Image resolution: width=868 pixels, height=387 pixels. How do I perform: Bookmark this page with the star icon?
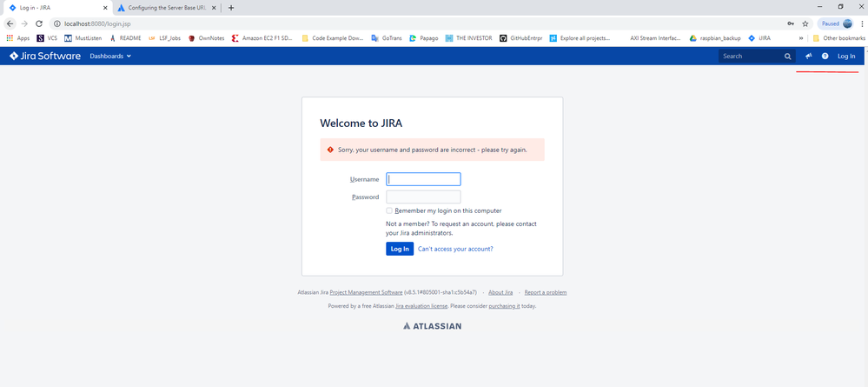805,23
